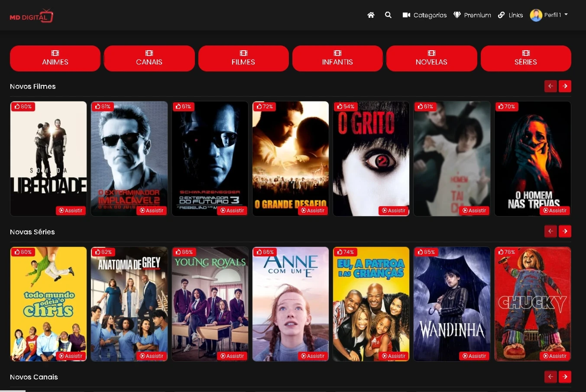Open the NOVELAS category

[432, 58]
